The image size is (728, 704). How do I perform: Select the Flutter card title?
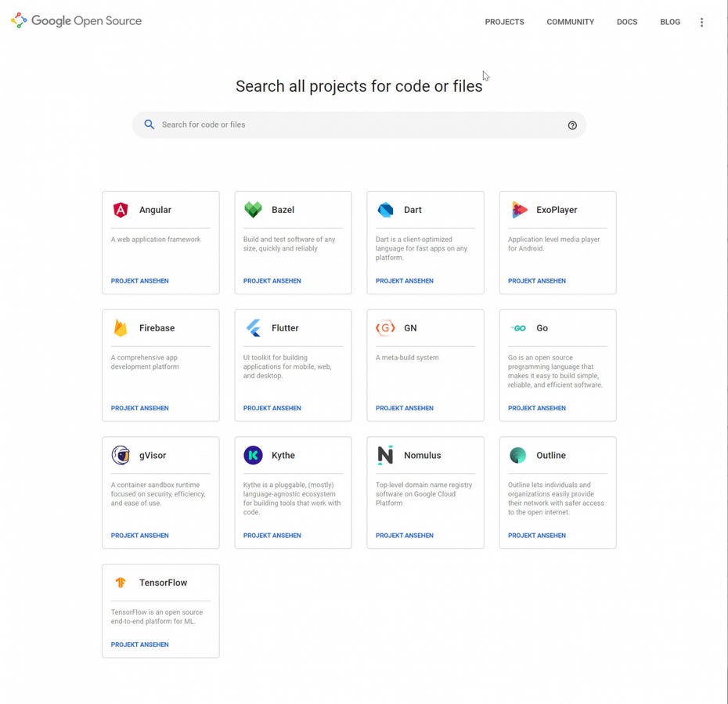click(285, 328)
